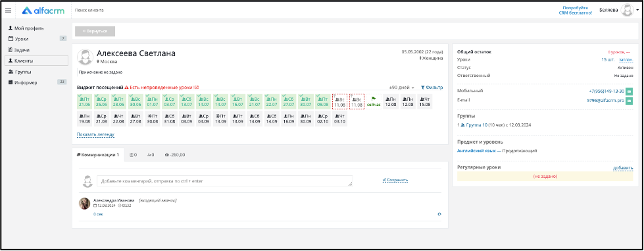Open the Фильтр filter in the visits widget
This screenshot has width=644, height=251.
pos(432,88)
